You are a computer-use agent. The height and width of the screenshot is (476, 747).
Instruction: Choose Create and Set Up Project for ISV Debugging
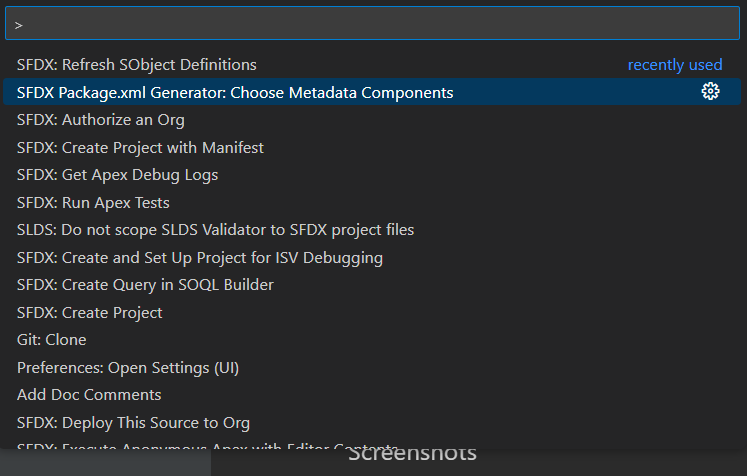(x=372, y=258)
